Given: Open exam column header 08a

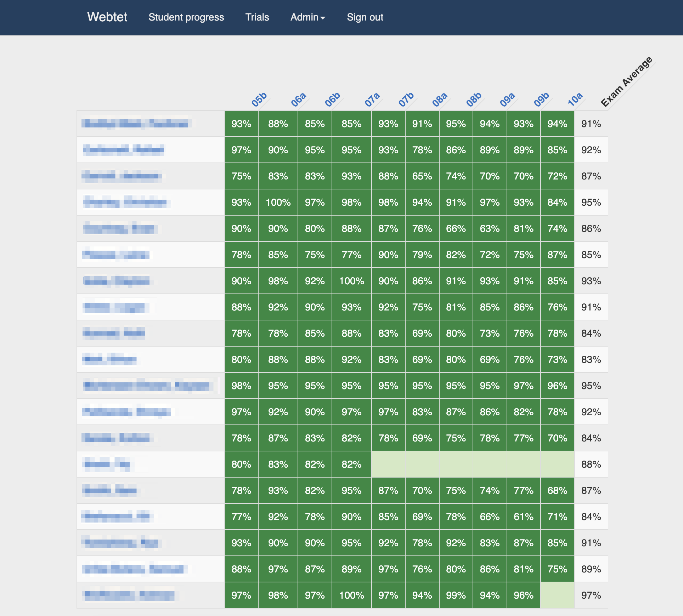Looking at the screenshot, I should tap(440, 99).
